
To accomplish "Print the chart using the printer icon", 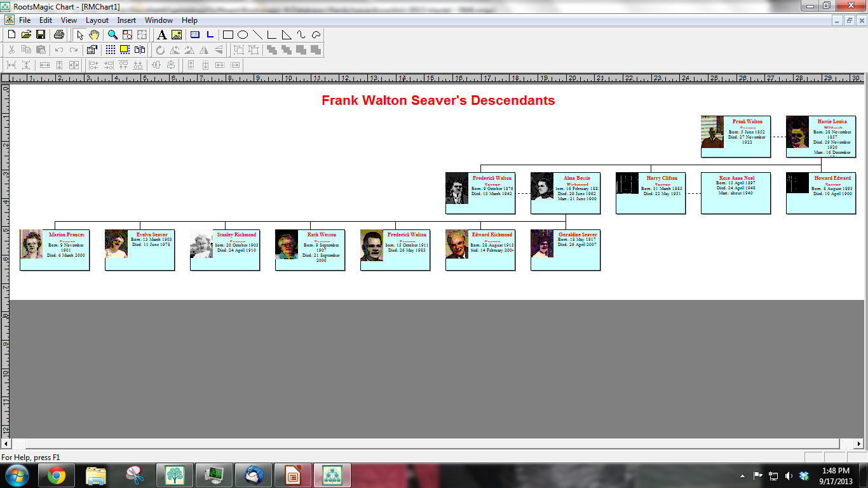I will (x=58, y=34).
